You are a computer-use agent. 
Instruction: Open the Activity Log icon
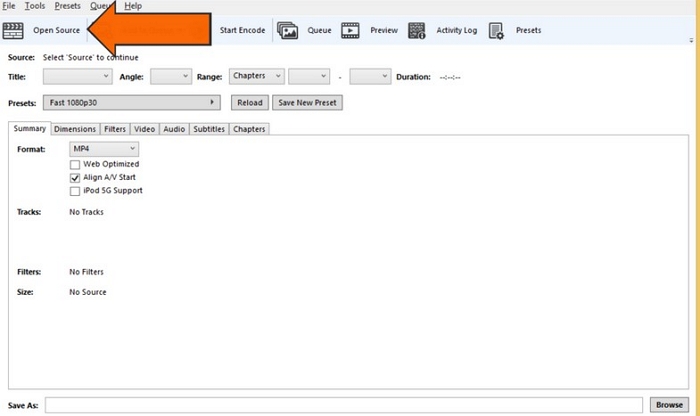[x=417, y=30]
